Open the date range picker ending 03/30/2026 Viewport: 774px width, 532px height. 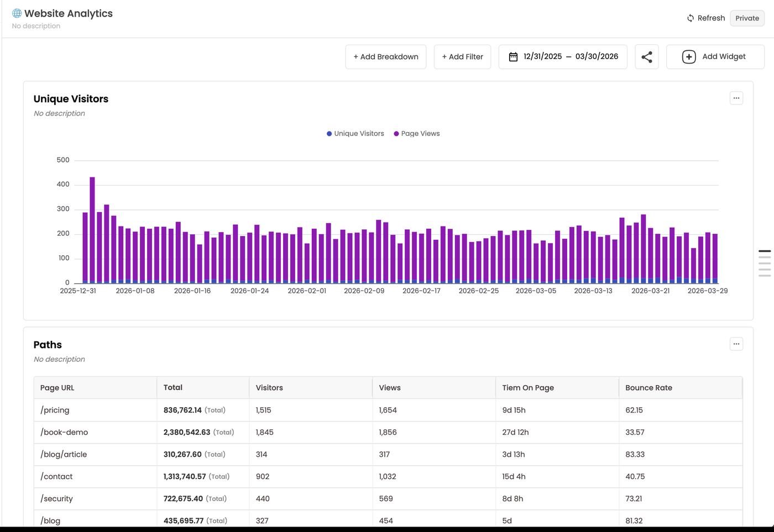coord(563,57)
